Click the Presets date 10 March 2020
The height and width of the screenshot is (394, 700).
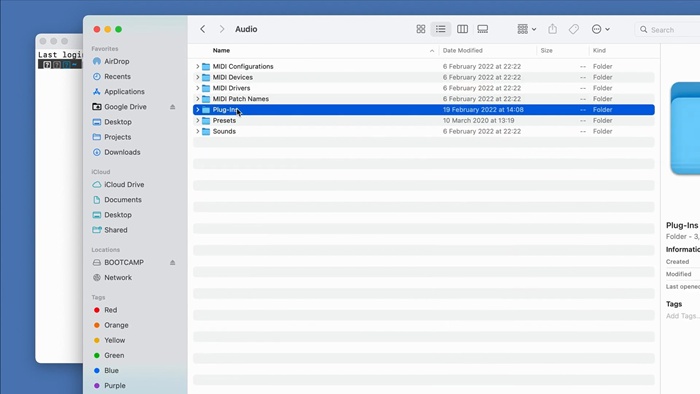coord(478,120)
